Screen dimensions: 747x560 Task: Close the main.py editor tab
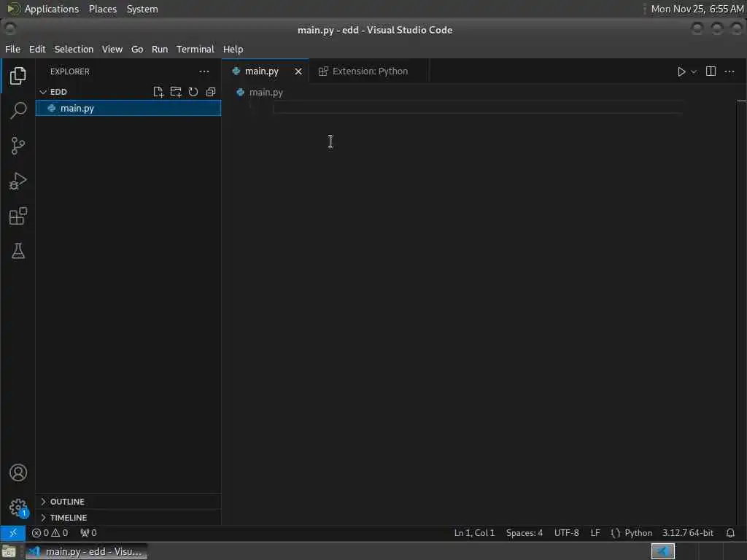tap(298, 71)
